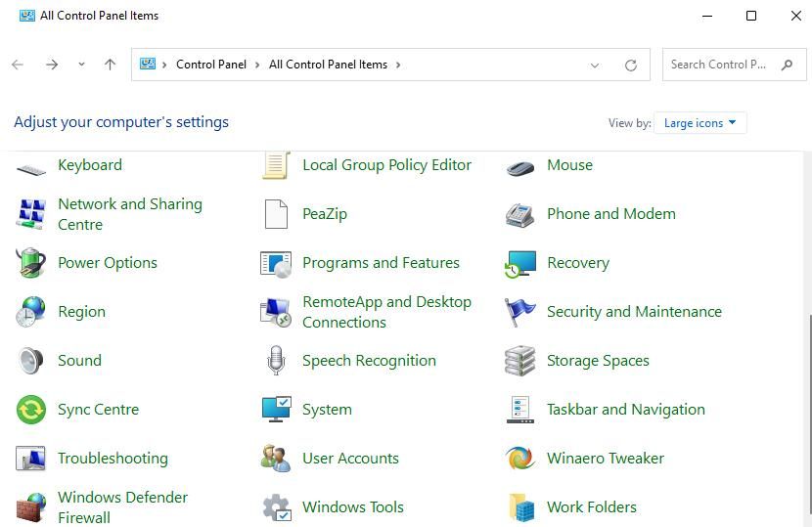Go forward with the forward arrow
The image size is (812, 527).
coord(52,65)
